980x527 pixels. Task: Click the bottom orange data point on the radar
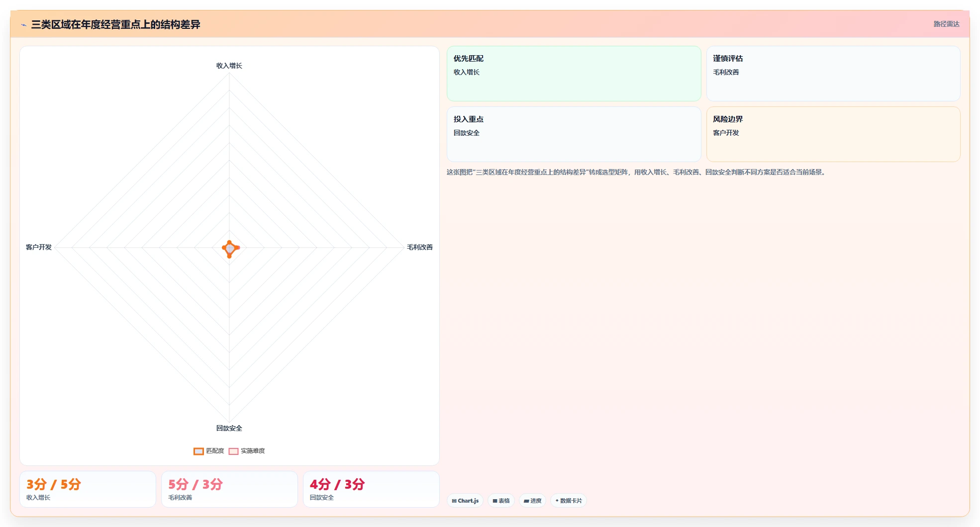pos(229,256)
